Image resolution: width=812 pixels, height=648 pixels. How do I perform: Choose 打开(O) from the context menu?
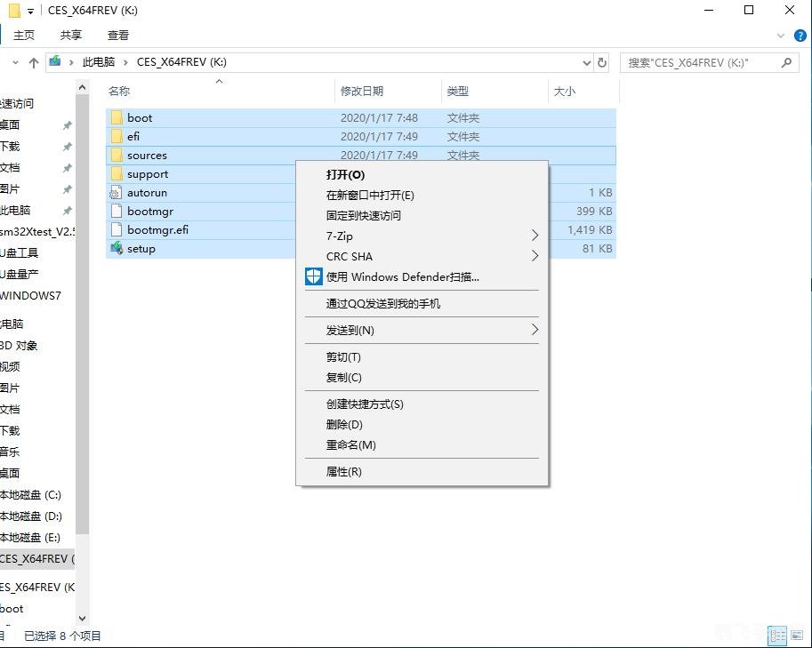pos(346,175)
